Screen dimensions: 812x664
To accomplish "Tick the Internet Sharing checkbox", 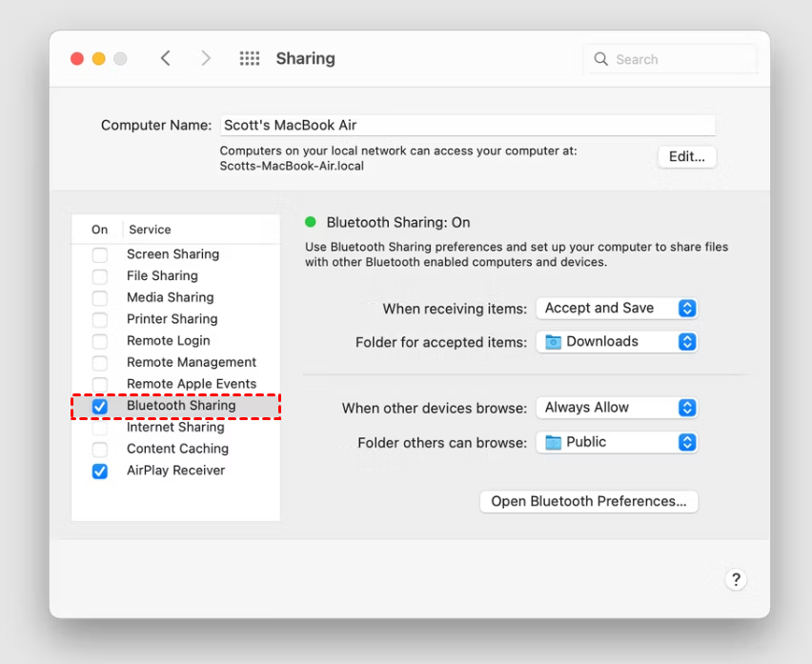I will point(100,428).
